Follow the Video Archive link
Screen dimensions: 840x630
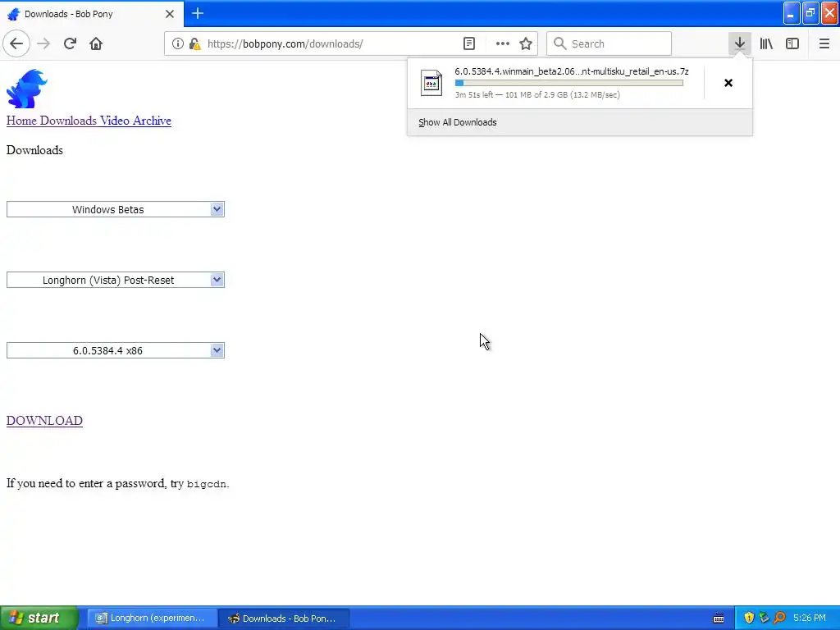[135, 121]
